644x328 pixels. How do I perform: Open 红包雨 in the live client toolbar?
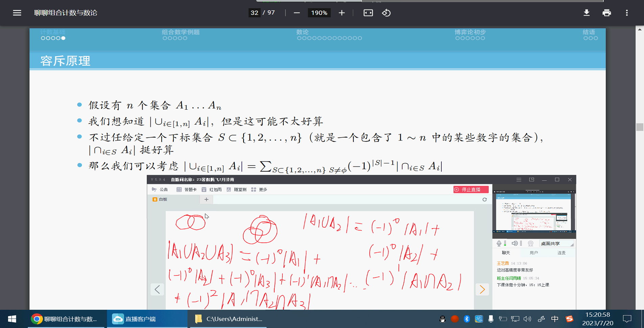click(x=211, y=190)
